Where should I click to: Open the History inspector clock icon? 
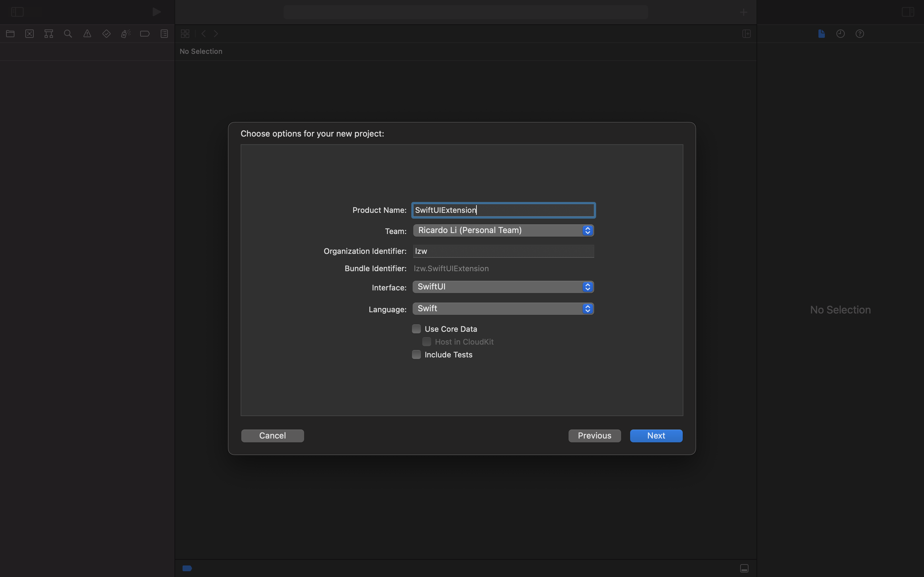(840, 34)
